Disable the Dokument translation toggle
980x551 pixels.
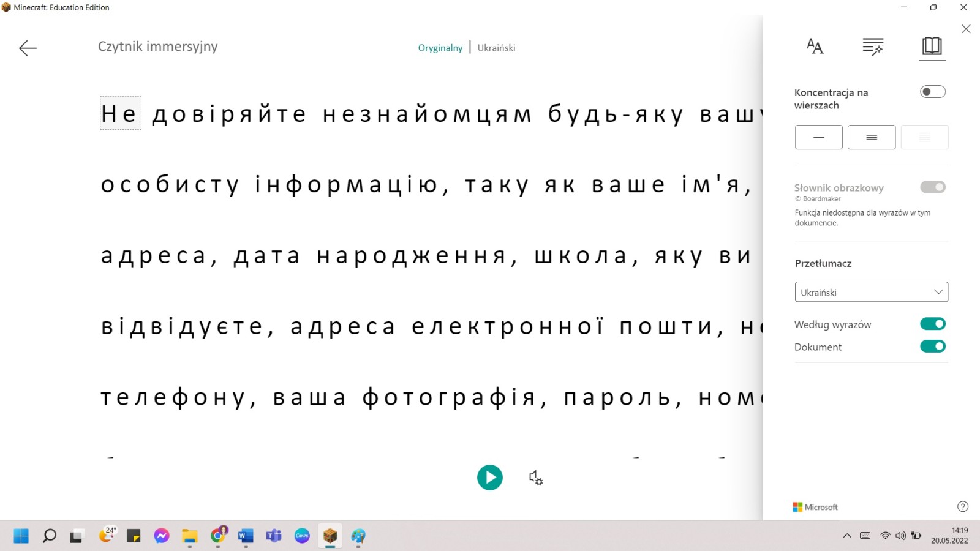point(932,347)
